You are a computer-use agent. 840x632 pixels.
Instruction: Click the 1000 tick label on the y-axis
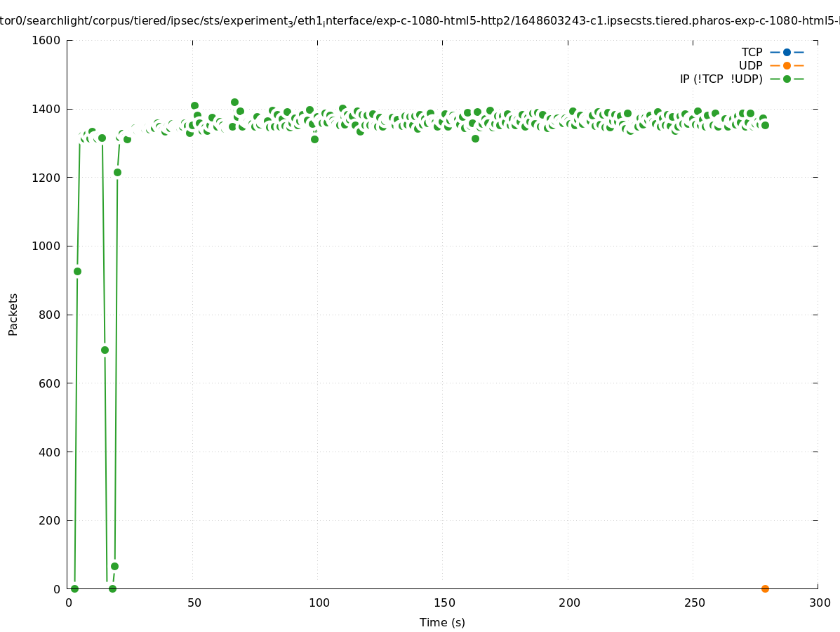[46, 246]
